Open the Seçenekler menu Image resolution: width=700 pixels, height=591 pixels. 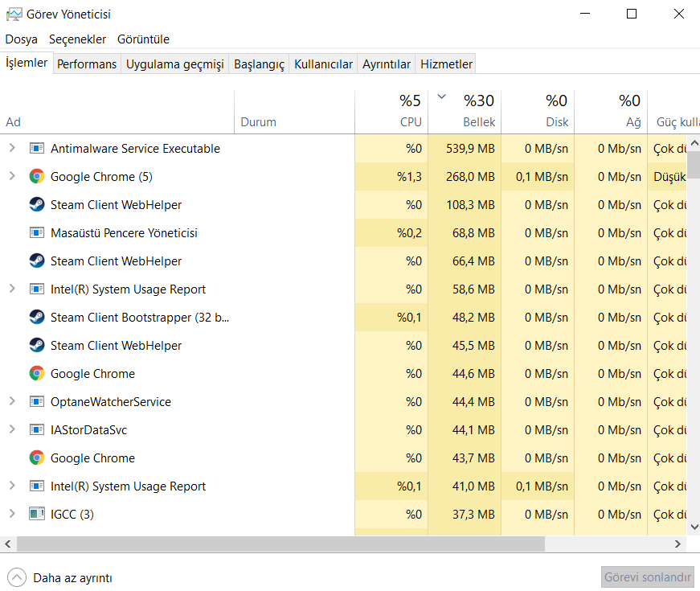pyautogui.click(x=77, y=39)
